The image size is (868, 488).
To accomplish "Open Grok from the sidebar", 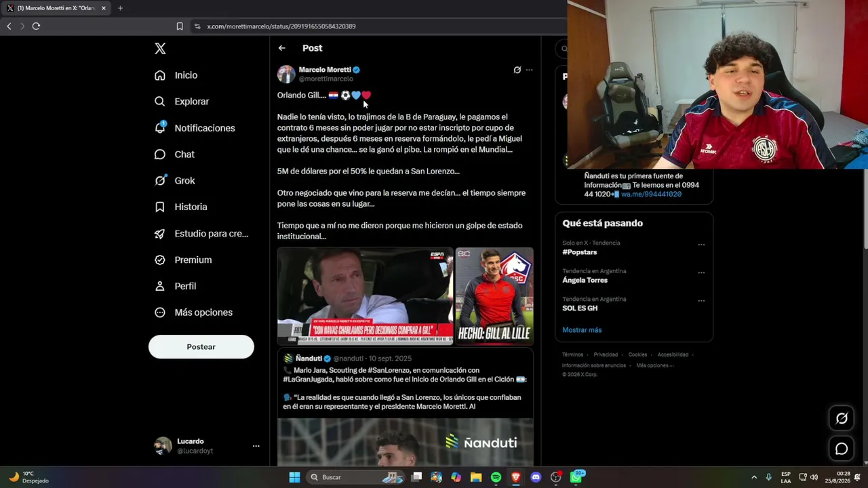I will click(174, 181).
